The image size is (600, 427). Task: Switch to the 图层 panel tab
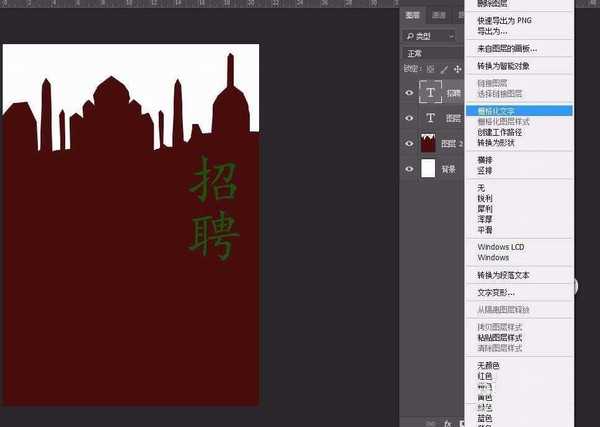tap(413, 16)
